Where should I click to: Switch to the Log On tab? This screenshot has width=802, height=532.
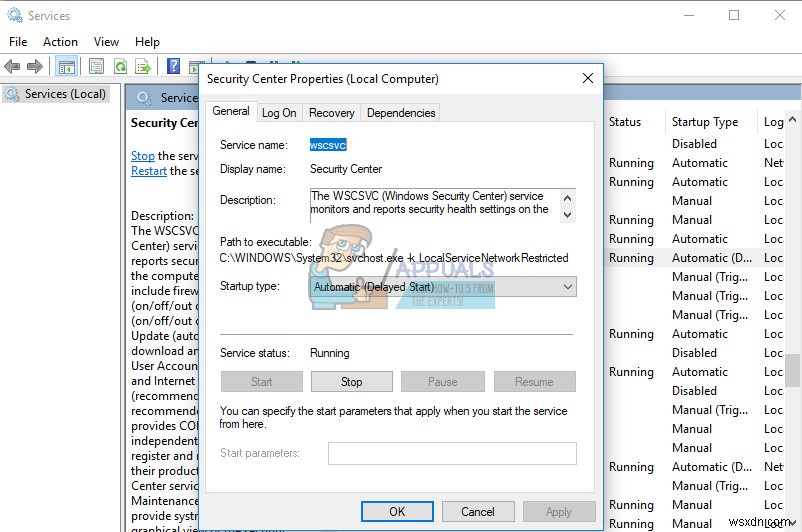279,113
